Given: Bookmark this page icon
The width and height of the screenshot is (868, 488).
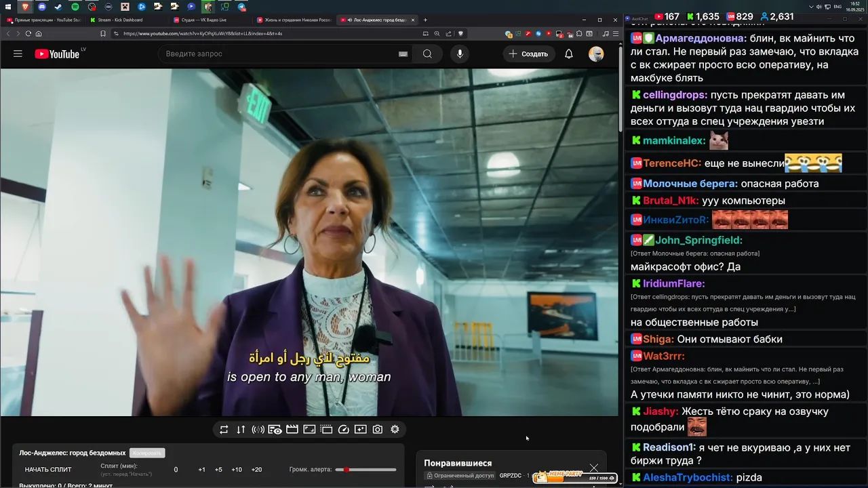Looking at the screenshot, I should [102, 33].
